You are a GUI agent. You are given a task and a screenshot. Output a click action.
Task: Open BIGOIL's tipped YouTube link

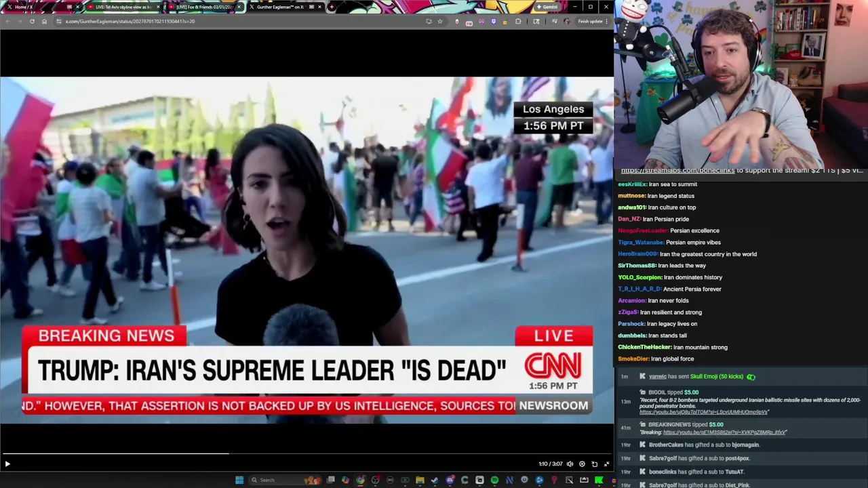pos(704,412)
